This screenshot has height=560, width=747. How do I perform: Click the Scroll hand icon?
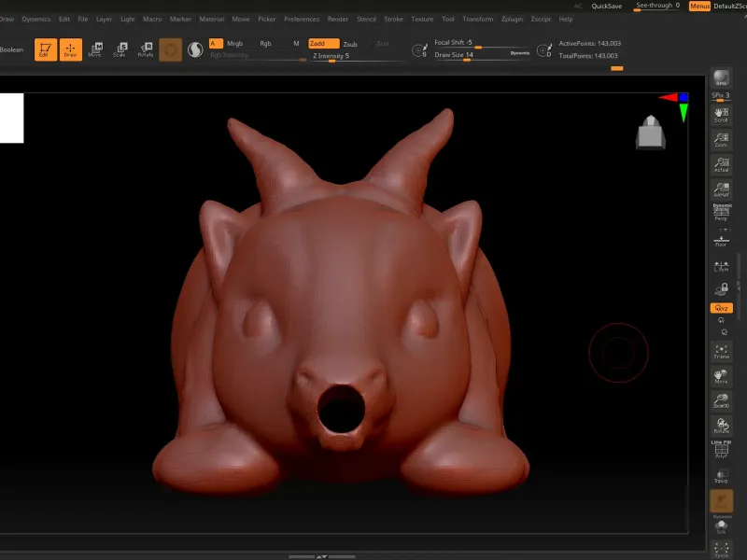pyautogui.click(x=721, y=115)
